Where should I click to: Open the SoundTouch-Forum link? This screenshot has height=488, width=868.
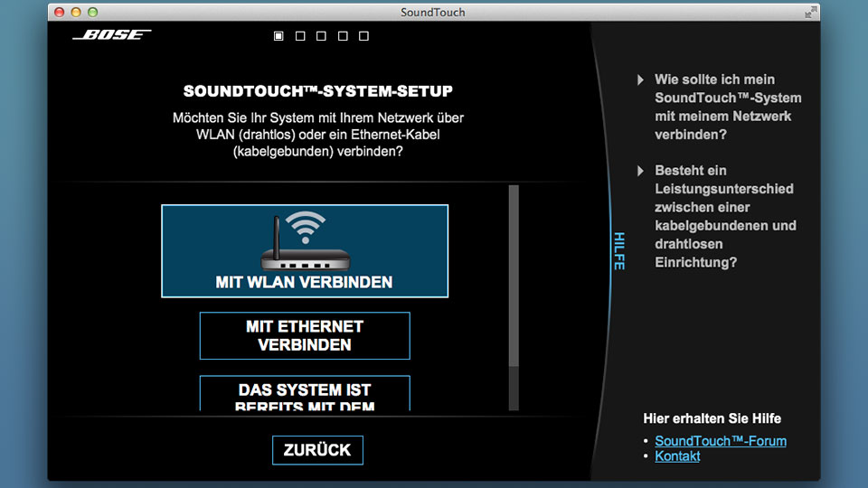pos(720,441)
